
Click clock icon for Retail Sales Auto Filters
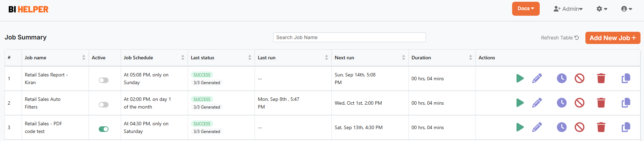pos(561,103)
